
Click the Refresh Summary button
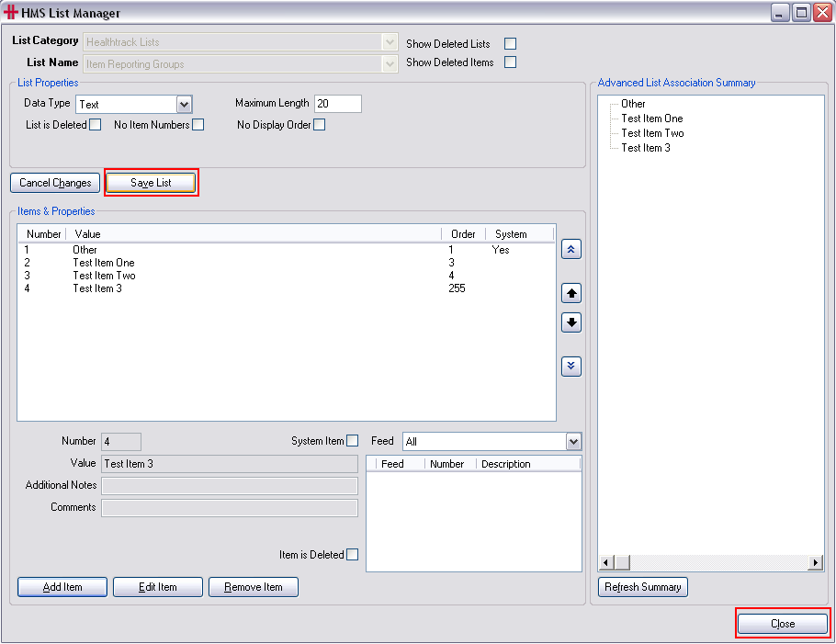(642, 587)
